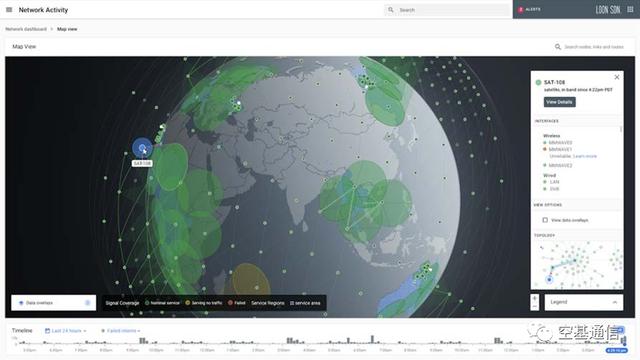Zoom in the map with plus button

(x=535, y=298)
